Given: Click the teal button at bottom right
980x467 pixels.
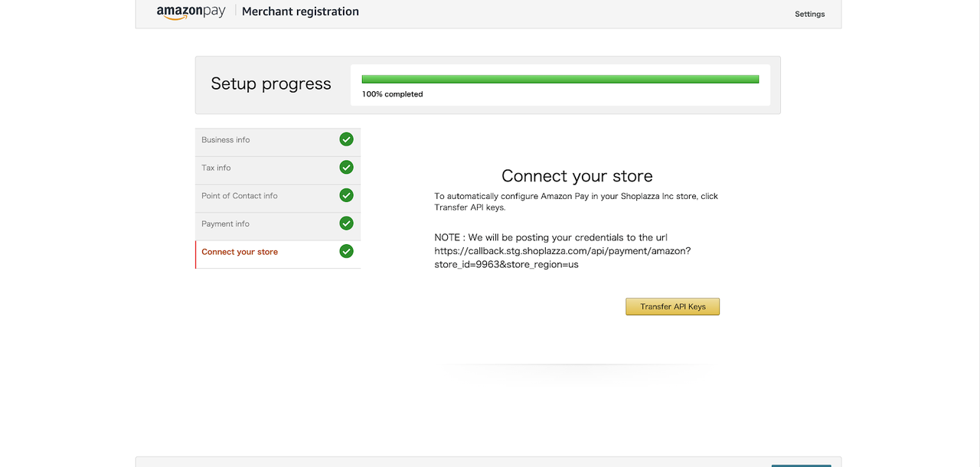Looking at the screenshot, I should [801, 464].
